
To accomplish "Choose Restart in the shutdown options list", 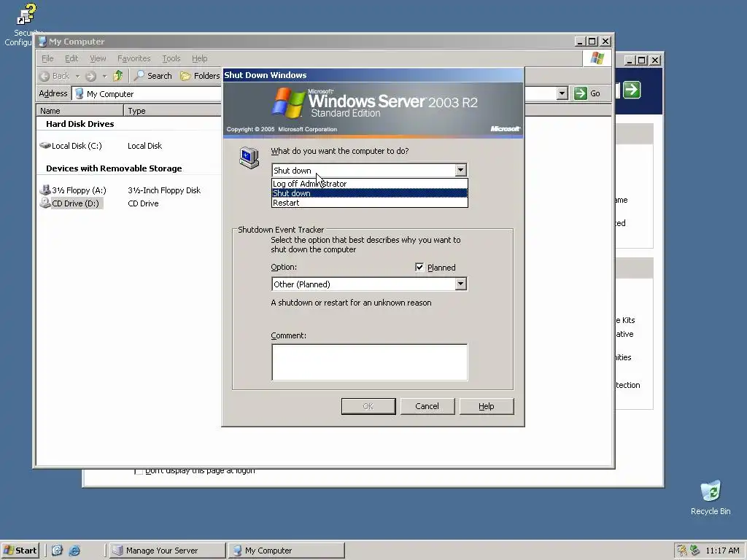I will pos(370,203).
